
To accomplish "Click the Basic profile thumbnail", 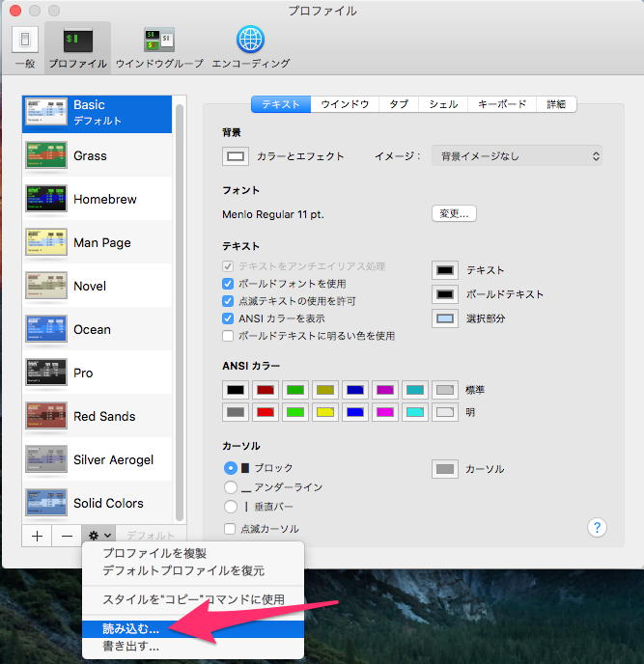I will (x=46, y=111).
